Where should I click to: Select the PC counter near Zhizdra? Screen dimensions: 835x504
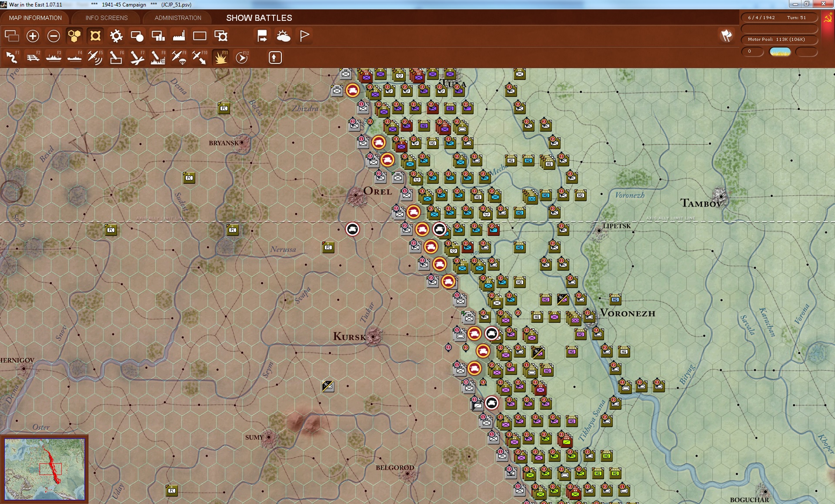(224, 108)
